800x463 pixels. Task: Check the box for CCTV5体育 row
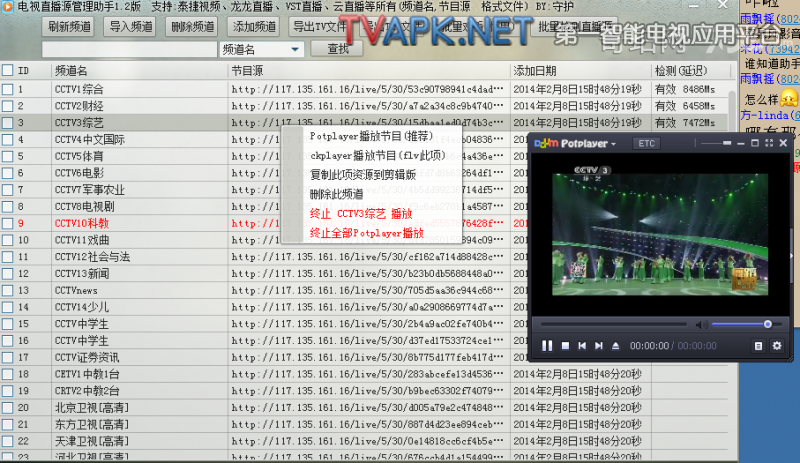click(x=8, y=156)
